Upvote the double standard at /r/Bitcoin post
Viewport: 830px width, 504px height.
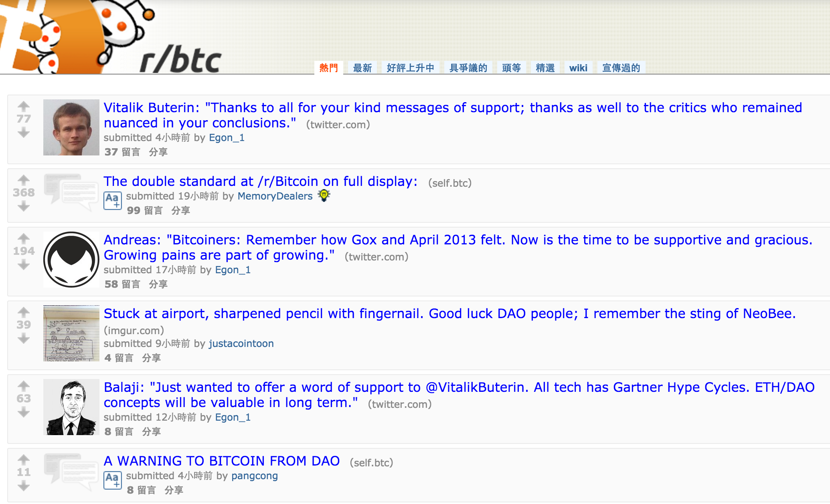tap(24, 180)
